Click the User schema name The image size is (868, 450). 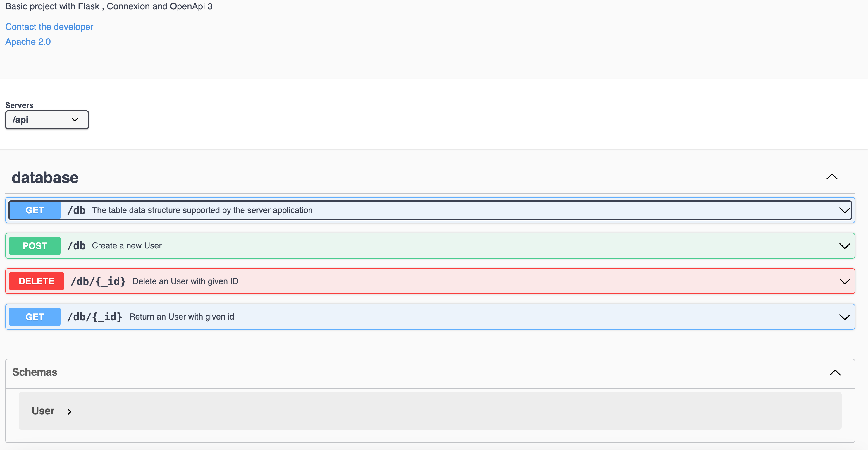(x=43, y=411)
